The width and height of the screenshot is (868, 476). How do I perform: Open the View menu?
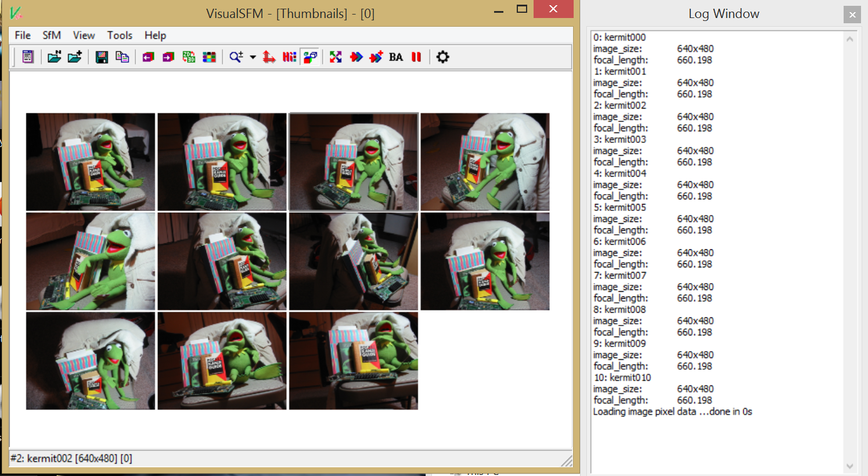[x=84, y=35]
